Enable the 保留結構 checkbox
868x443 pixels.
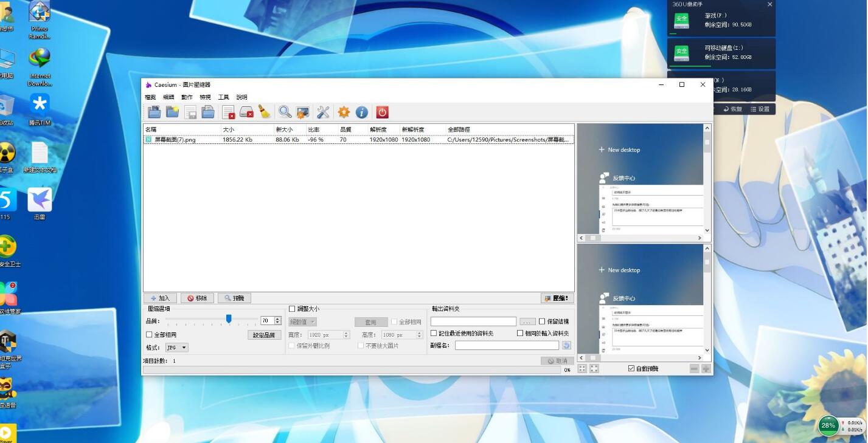tap(542, 321)
